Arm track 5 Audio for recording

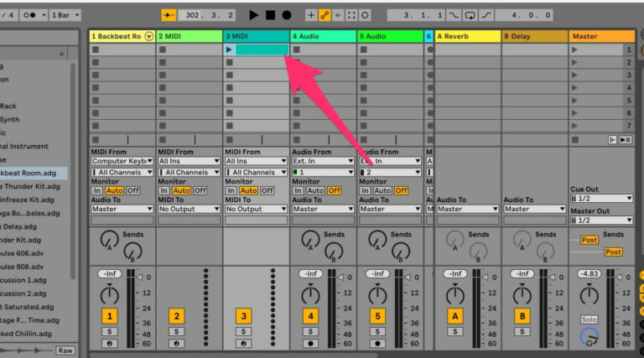377,343
